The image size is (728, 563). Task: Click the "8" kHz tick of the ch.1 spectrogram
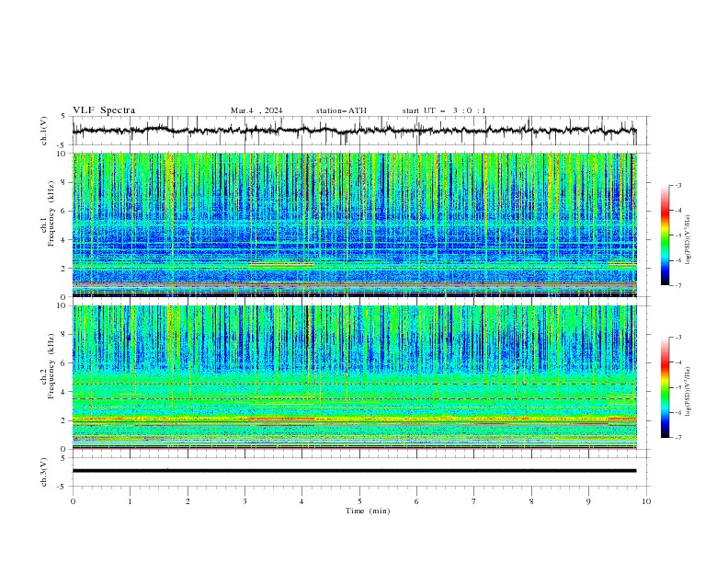click(x=64, y=182)
